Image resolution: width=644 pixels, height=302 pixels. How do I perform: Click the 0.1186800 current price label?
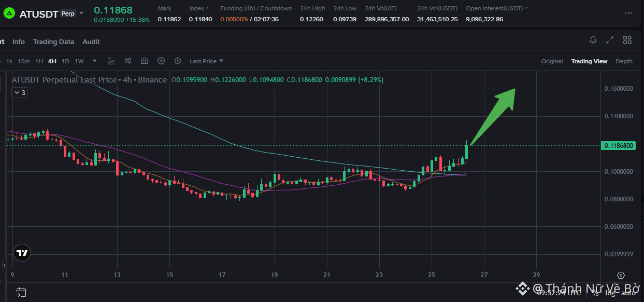coord(619,146)
